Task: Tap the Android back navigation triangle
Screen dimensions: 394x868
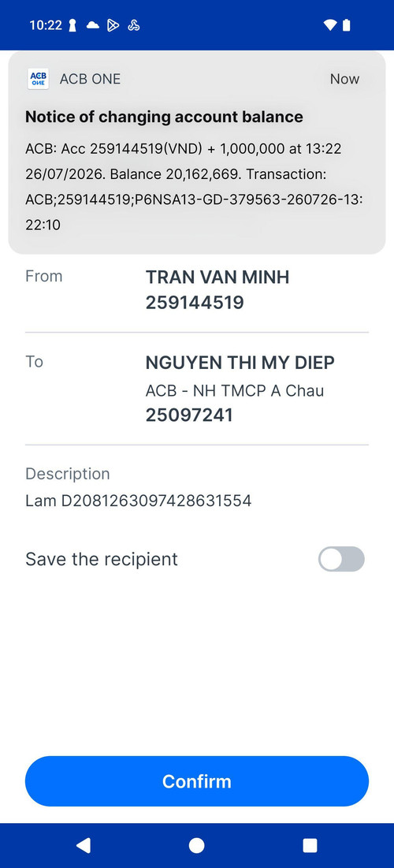Action: tap(84, 845)
